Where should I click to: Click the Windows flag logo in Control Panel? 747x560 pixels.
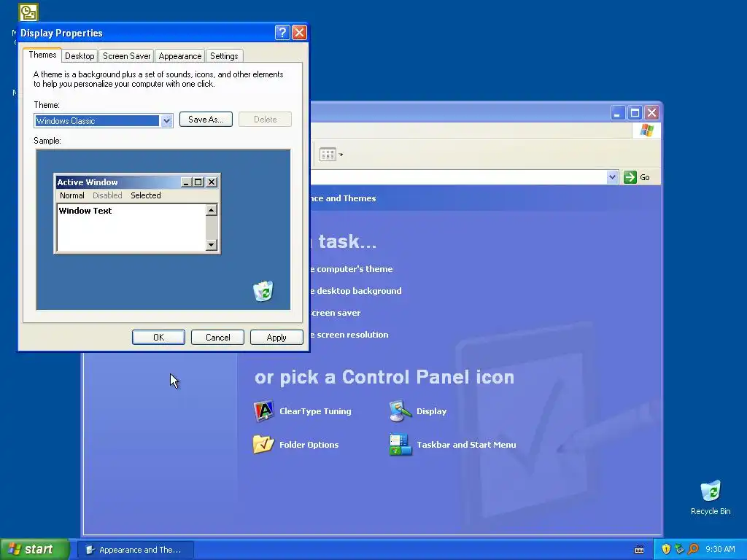pyautogui.click(x=646, y=130)
